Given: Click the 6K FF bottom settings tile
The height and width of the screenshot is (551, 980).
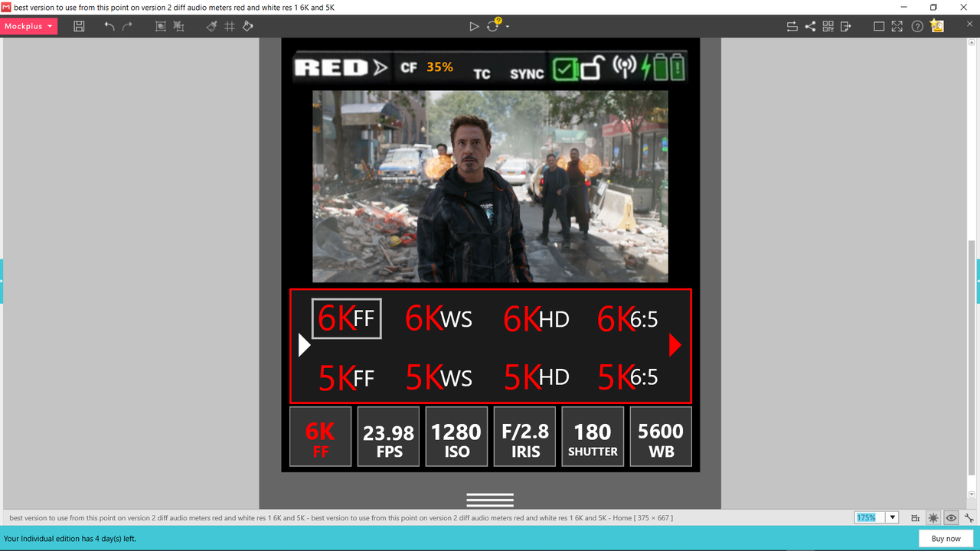Looking at the screenshot, I should [x=320, y=436].
